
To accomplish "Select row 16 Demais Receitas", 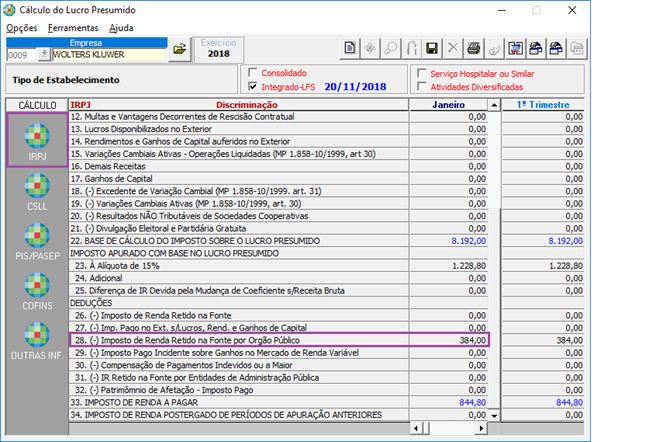I will pos(239,166).
